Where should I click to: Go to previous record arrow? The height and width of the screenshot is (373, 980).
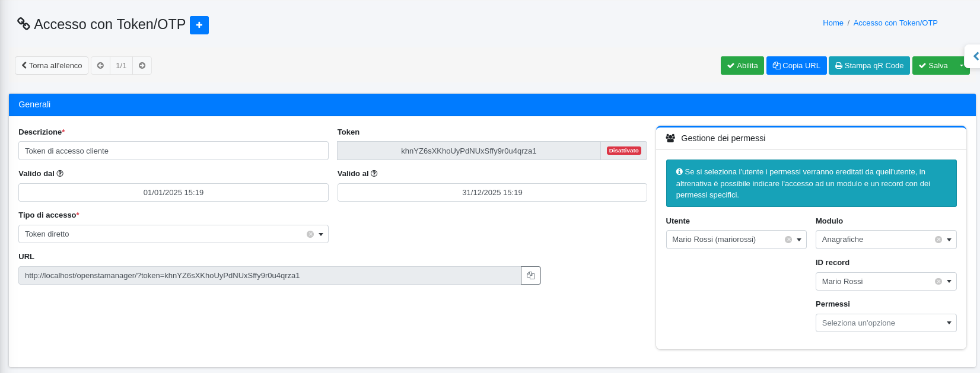pos(100,66)
